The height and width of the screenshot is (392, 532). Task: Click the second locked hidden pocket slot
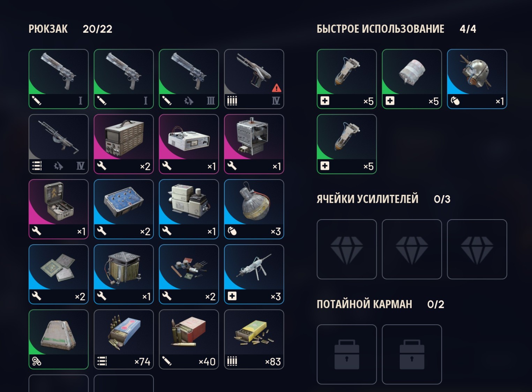click(x=412, y=354)
